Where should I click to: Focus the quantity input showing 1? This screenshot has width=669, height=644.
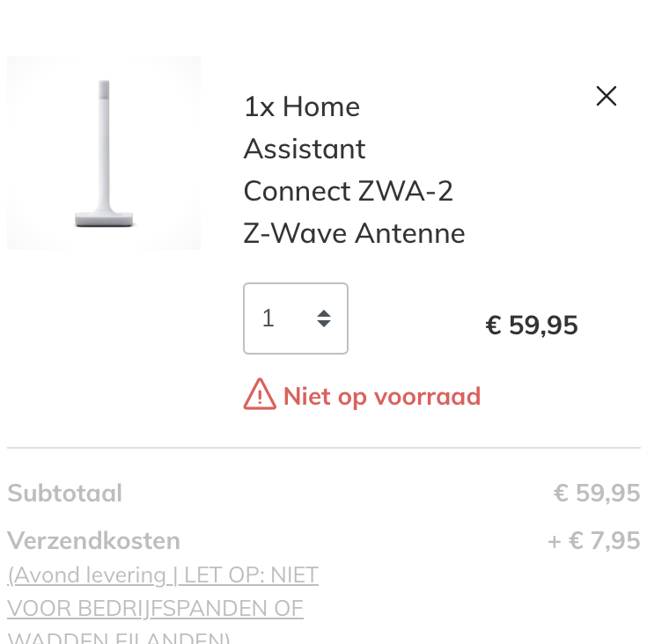tap(278, 318)
